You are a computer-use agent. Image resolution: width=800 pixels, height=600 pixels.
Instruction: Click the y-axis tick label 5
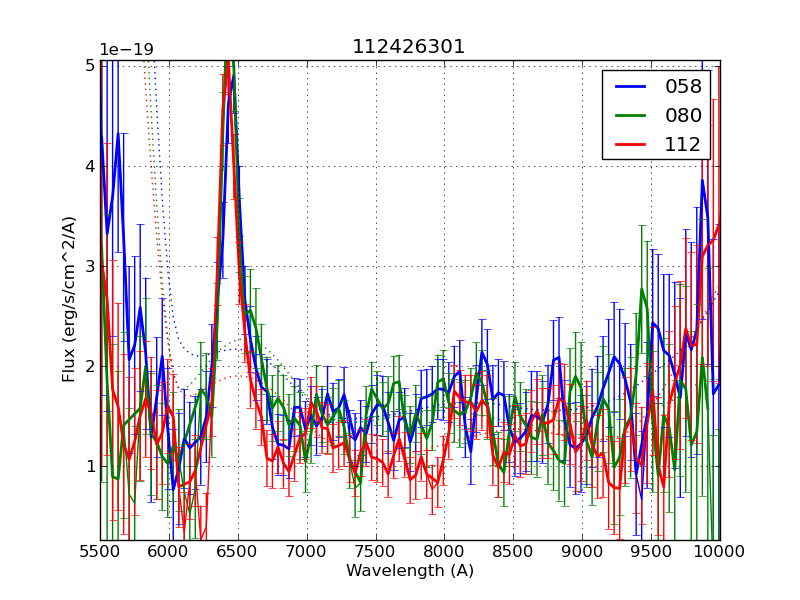pyautogui.click(x=90, y=66)
